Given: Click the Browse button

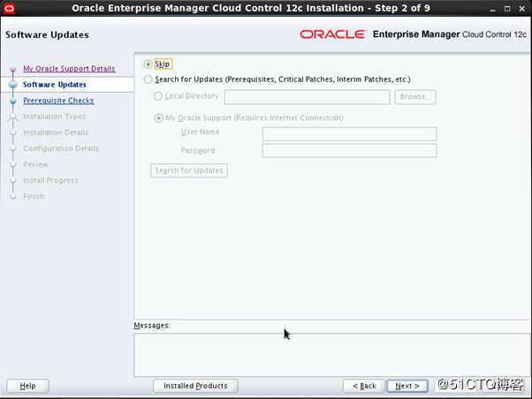Looking at the screenshot, I should (x=415, y=97).
